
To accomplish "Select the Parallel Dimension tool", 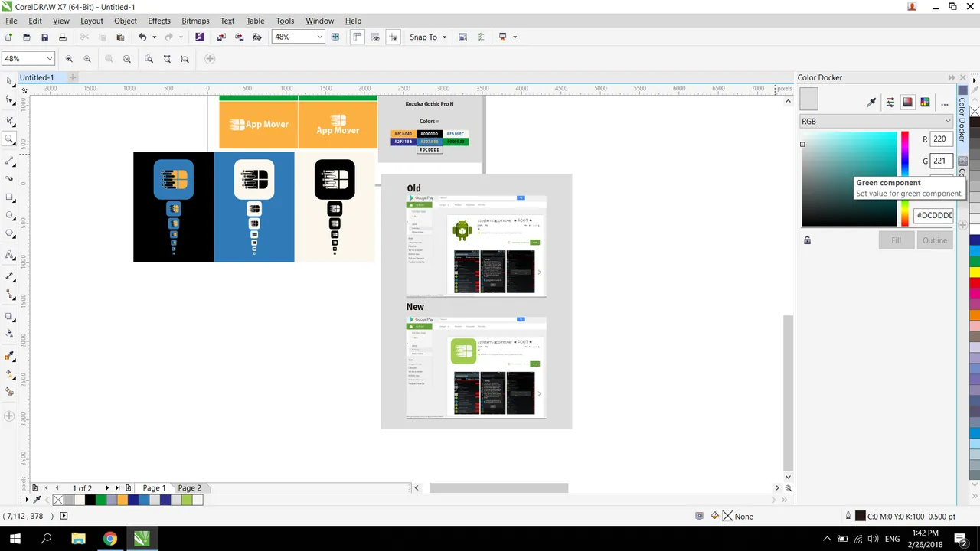I will pos(9,275).
